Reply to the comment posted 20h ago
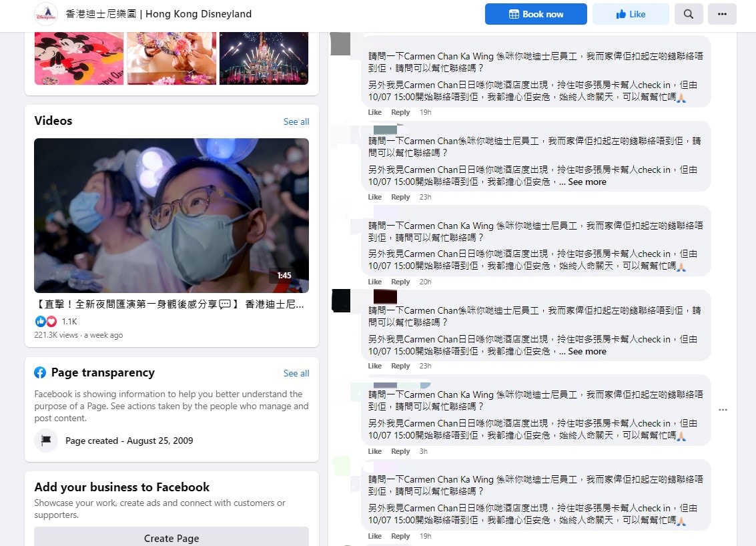This screenshot has width=756, height=546. point(400,282)
